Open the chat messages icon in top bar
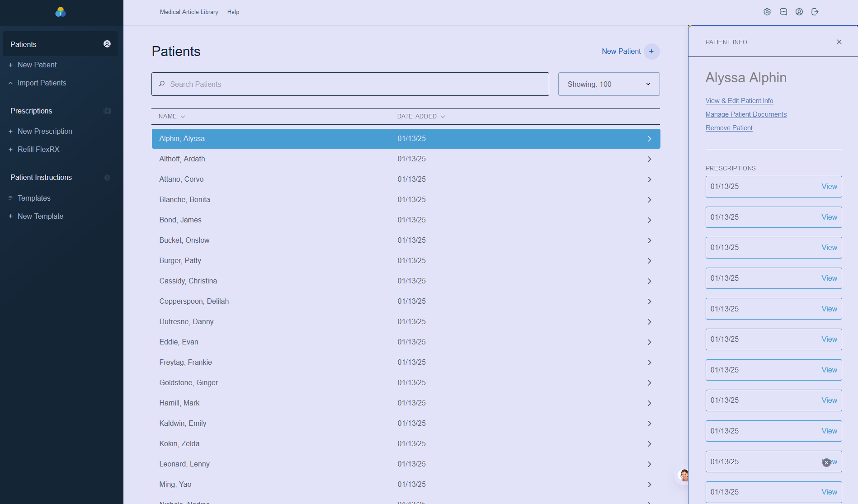The height and width of the screenshot is (504, 858). (783, 12)
